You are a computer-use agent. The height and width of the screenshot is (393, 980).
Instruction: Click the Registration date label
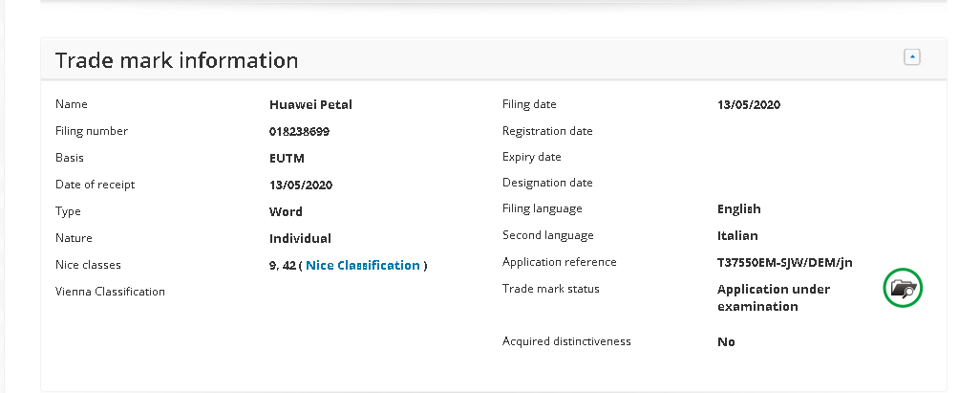(x=546, y=131)
